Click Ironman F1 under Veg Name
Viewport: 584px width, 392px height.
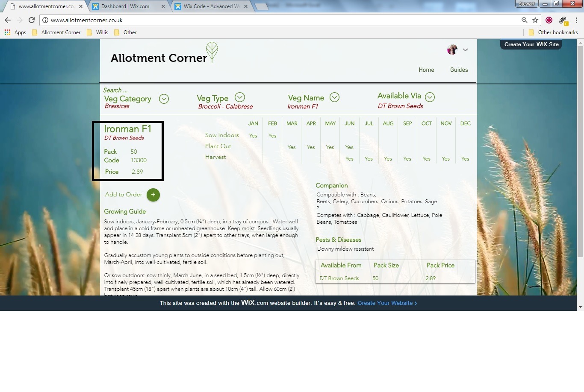tap(303, 107)
